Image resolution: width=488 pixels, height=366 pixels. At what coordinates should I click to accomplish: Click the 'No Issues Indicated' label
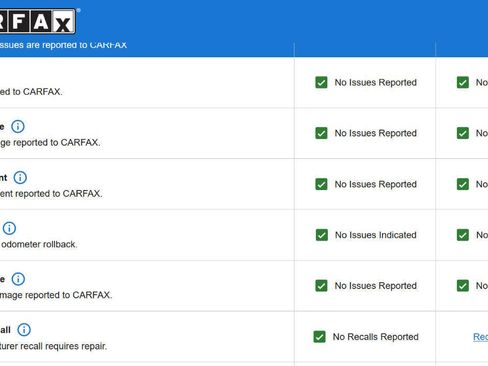(376, 235)
